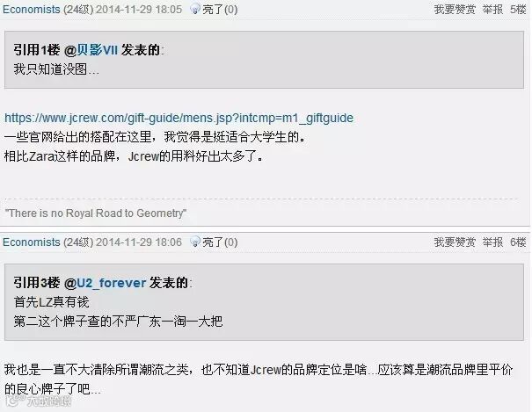
Task: Open quoted user 贝影VII's profile
Action: 97,50
